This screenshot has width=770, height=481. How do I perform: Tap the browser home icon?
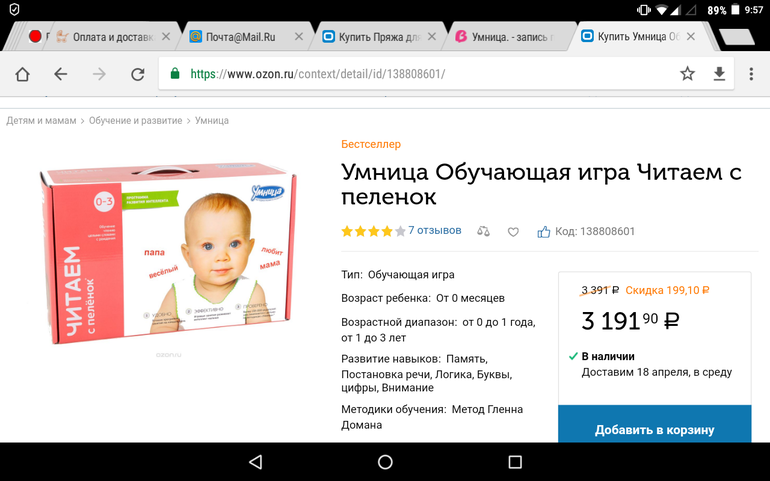[23, 74]
